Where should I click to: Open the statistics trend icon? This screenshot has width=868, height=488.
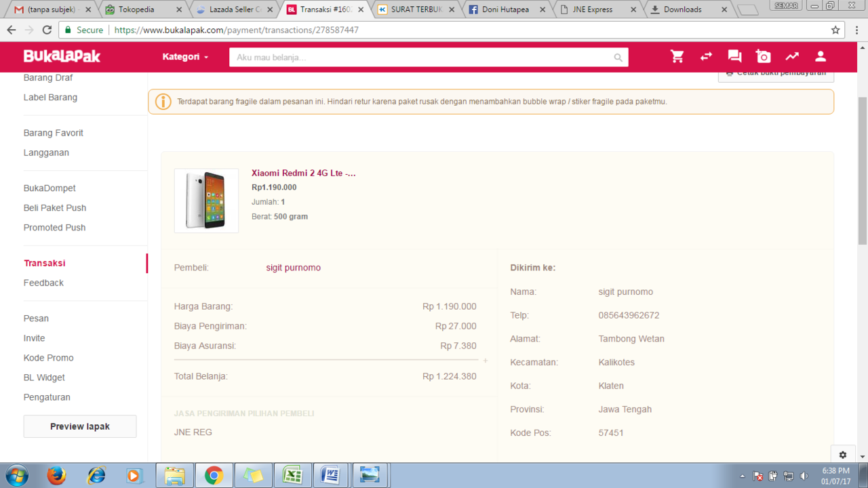[x=792, y=57]
